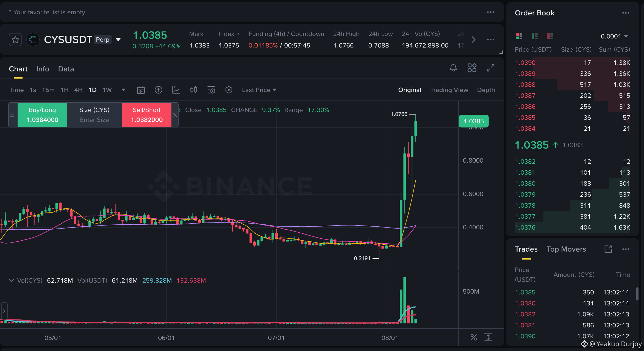Switch to Info tab
This screenshot has height=351, width=644.
pos(43,69)
